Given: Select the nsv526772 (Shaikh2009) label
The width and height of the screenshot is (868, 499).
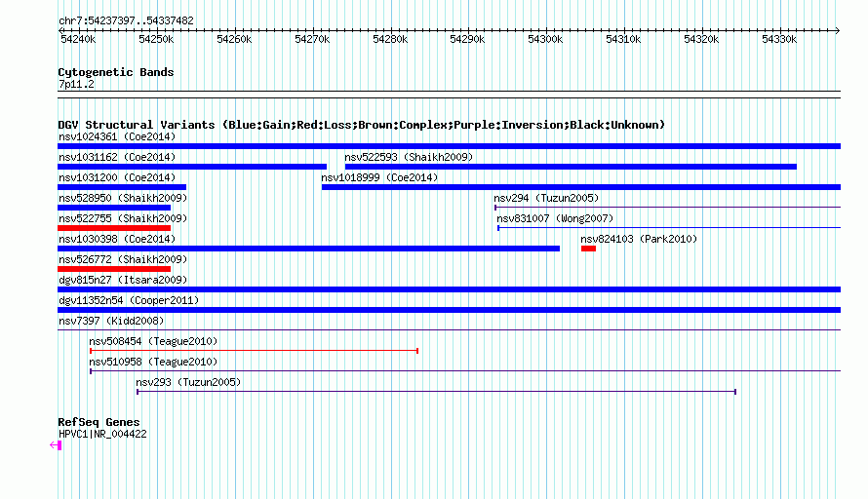Looking at the screenshot, I should (x=123, y=259).
